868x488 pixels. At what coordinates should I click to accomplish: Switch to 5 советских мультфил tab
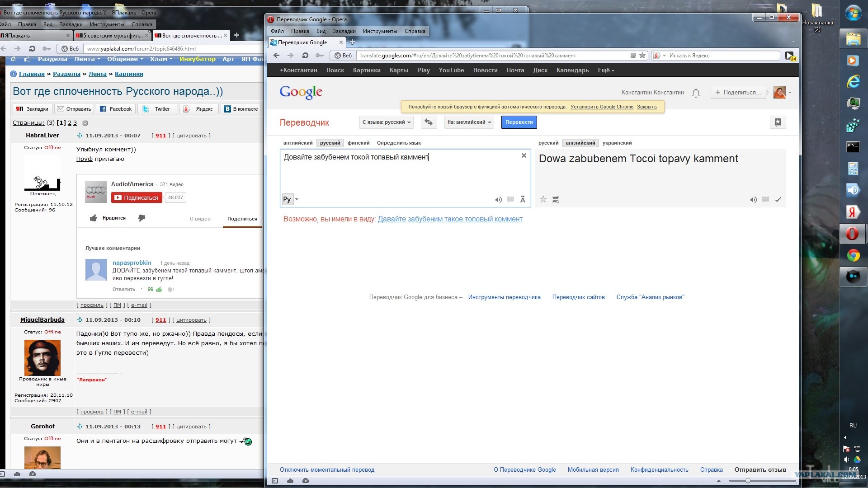(x=112, y=35)
